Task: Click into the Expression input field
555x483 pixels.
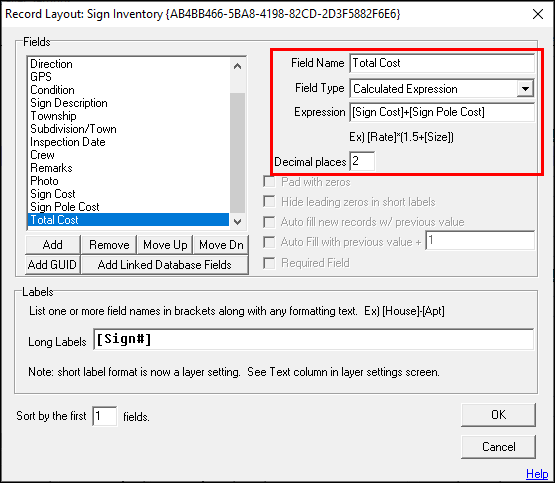Action: click(x=442, y=112)
